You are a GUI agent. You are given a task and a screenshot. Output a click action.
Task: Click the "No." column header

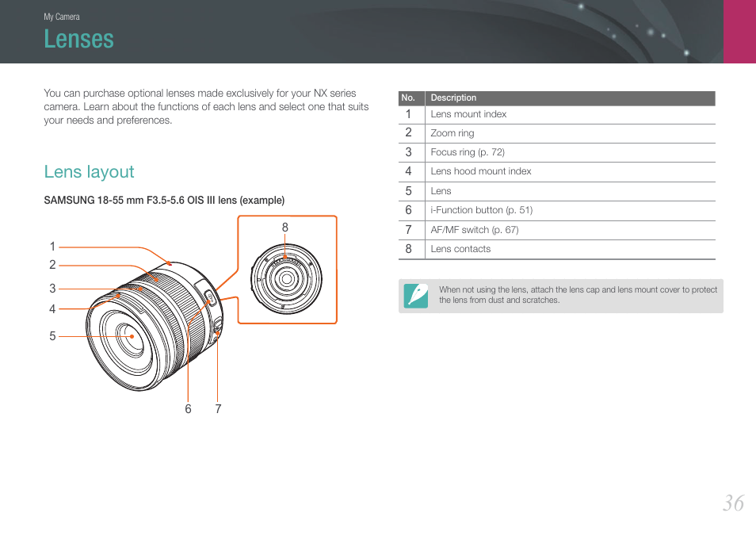click(x=408, y=98)
